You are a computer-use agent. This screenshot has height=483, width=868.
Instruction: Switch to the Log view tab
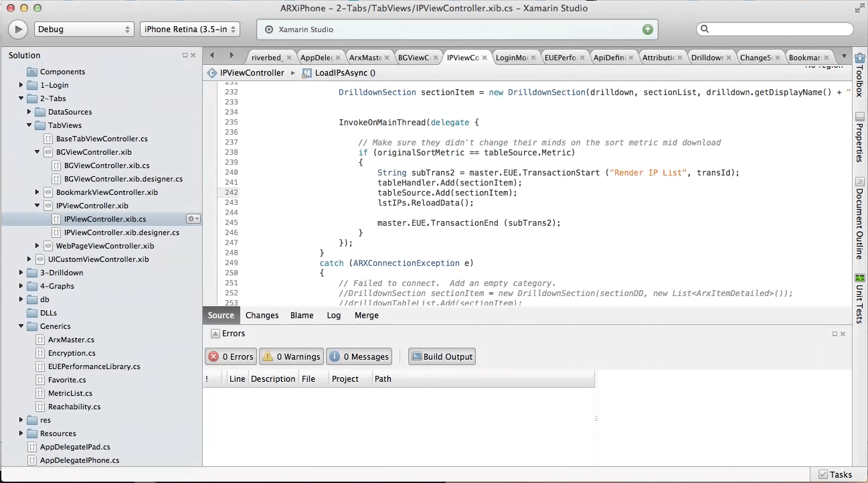point(333,315)
